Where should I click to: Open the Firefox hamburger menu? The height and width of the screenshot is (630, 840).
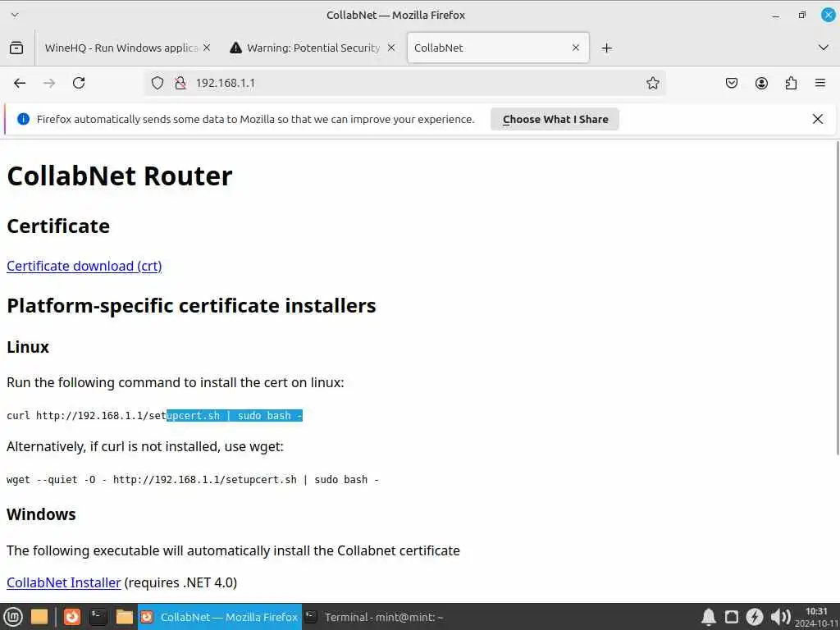coord(820,83)
